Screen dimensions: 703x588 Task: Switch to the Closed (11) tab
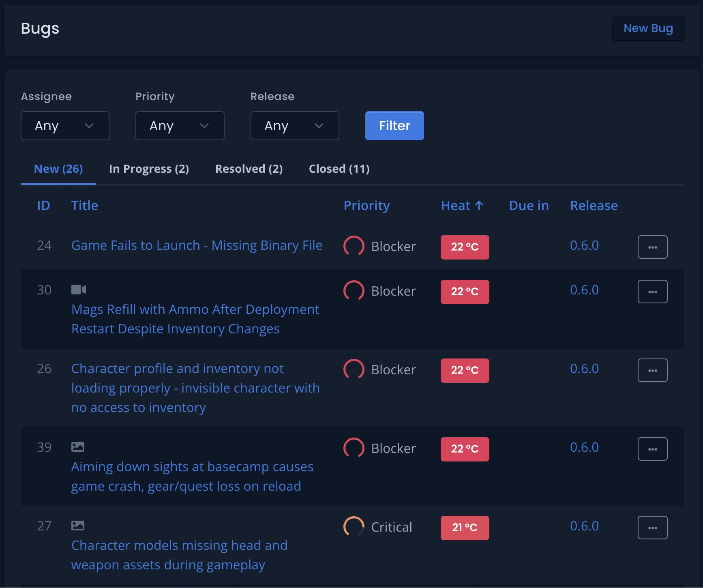point(339,169)
